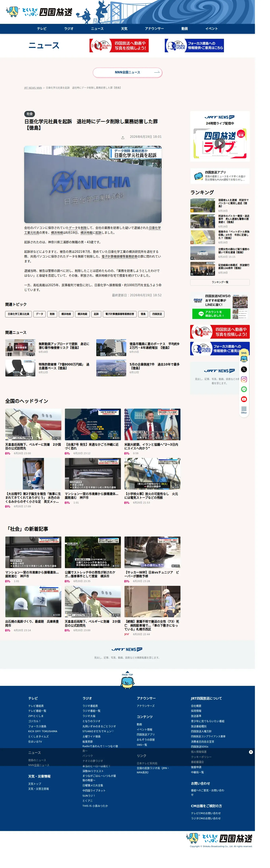This screenshot has width=270, height=868.
Task: Open the 動画 menu in the navigation bar
Action: 185,29
